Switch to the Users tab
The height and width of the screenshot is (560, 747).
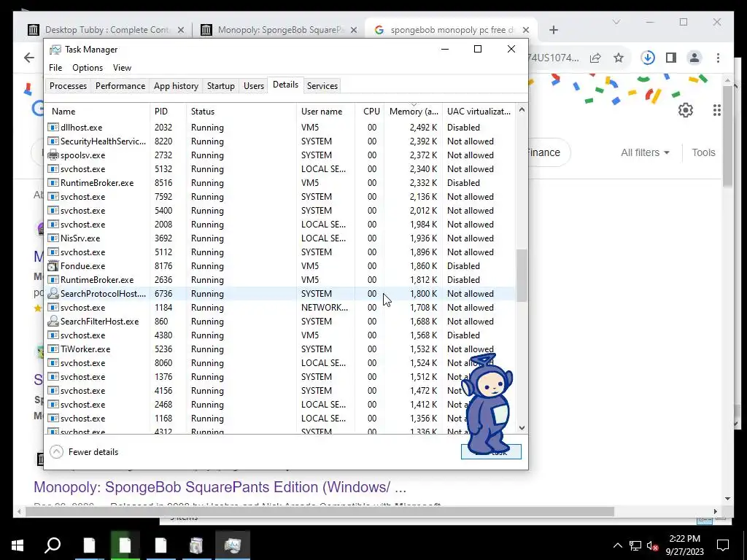point(253,86)
